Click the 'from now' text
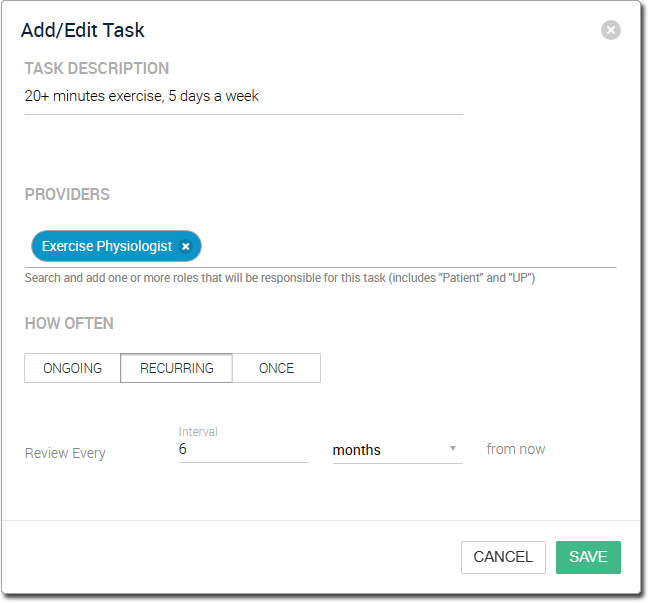 (516, 449)
